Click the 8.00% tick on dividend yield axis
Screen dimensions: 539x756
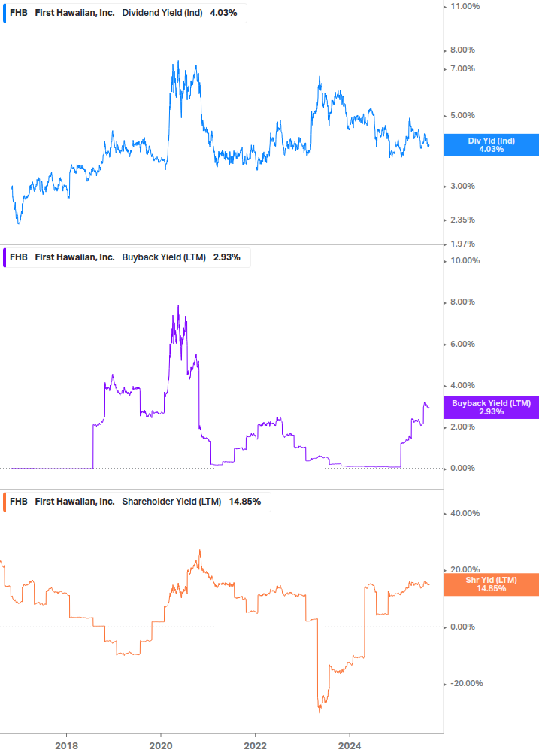click(462, 50)
